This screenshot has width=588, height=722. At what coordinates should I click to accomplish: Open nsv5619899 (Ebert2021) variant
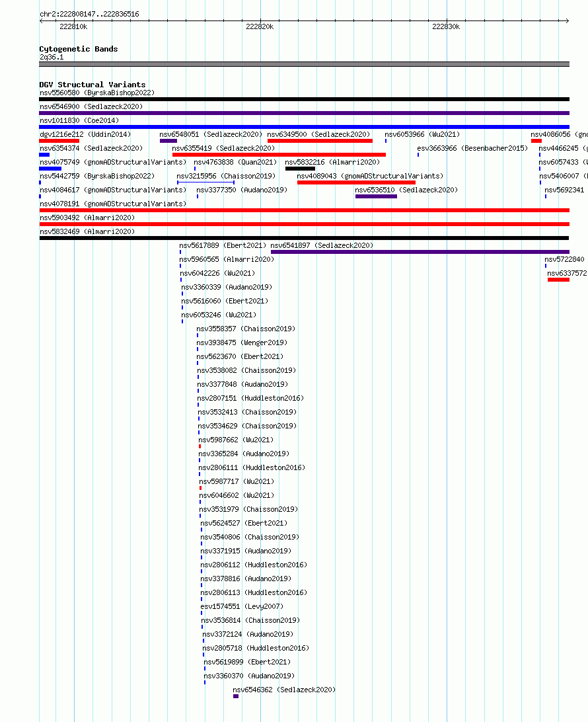coord(248,662)
